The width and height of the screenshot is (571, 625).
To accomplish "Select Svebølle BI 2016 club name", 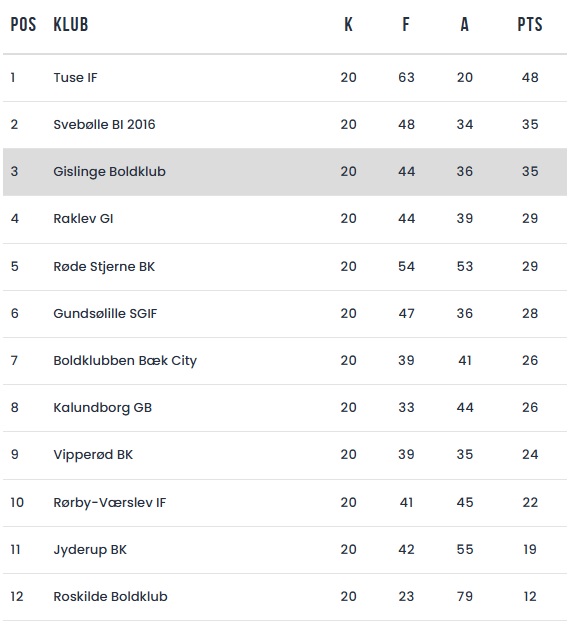I will [104, 124].
